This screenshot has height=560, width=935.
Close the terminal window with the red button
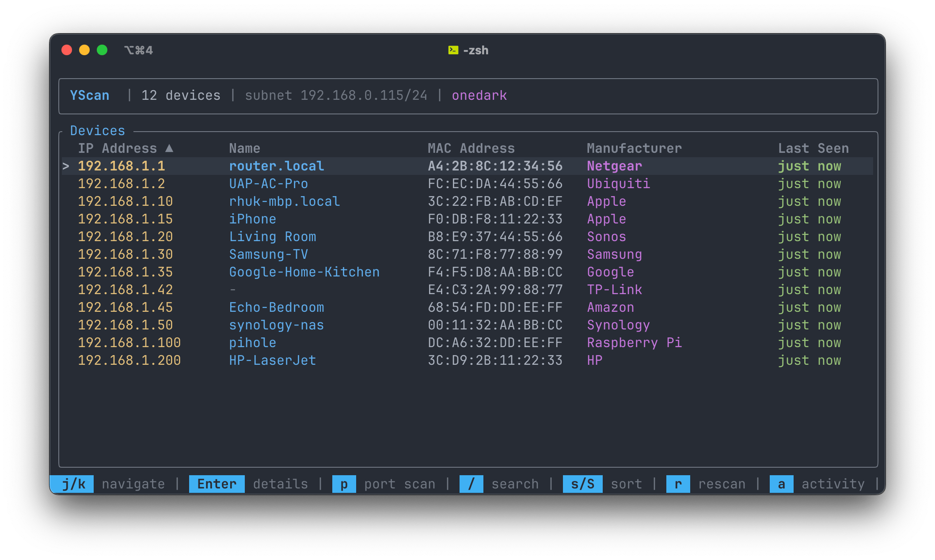(67, 50)
